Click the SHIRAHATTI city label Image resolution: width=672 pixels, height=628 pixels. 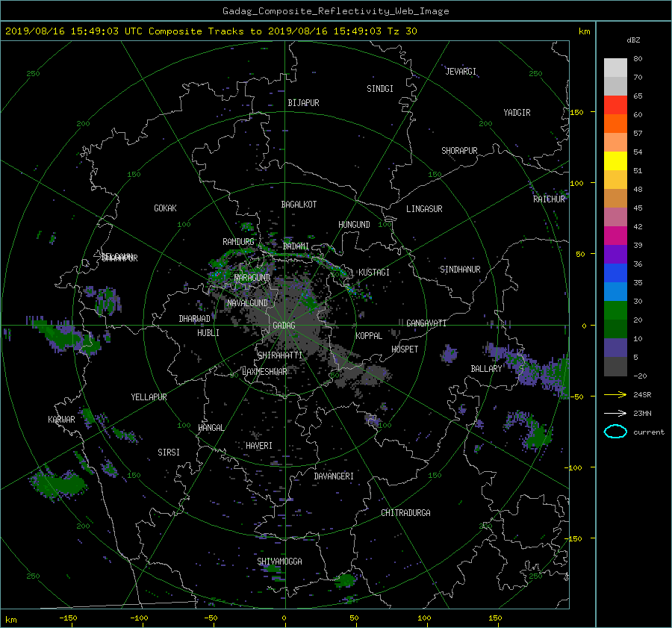[x=280, y=355]
